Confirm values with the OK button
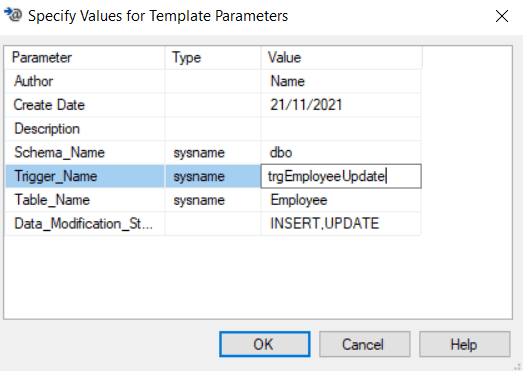Image resolution: width=523 pixels, height=371 pixels. coord(265,344)
